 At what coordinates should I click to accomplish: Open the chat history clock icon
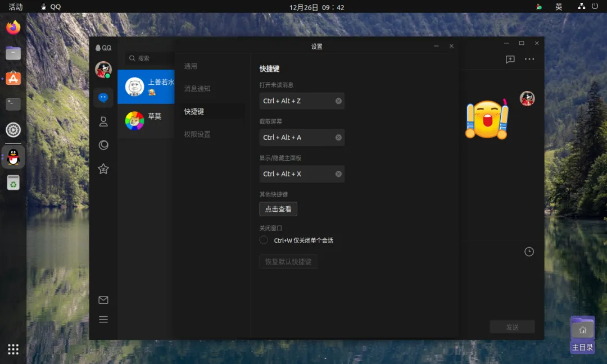tap(529, 252)
